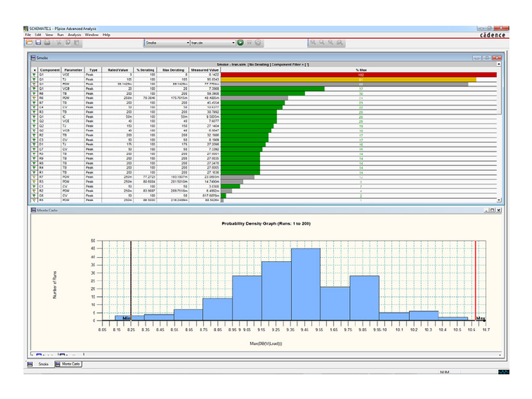The height and width of the screenshot is (399, 532).
Task: Click the Monte Carlo window title icon
Action: [33, 210]
